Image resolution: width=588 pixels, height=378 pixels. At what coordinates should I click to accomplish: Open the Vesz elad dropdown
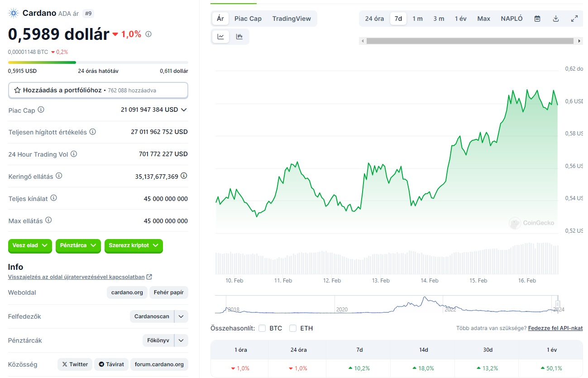click(x=30, y=245)
